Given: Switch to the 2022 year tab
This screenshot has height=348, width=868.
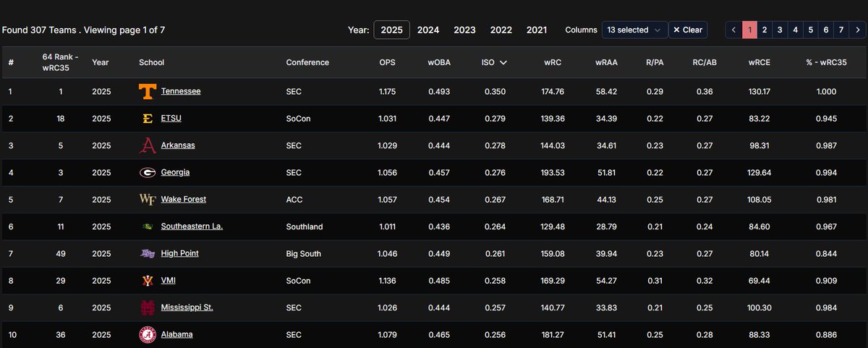Looking at the screenshot, I should click(x=501, y=30).
